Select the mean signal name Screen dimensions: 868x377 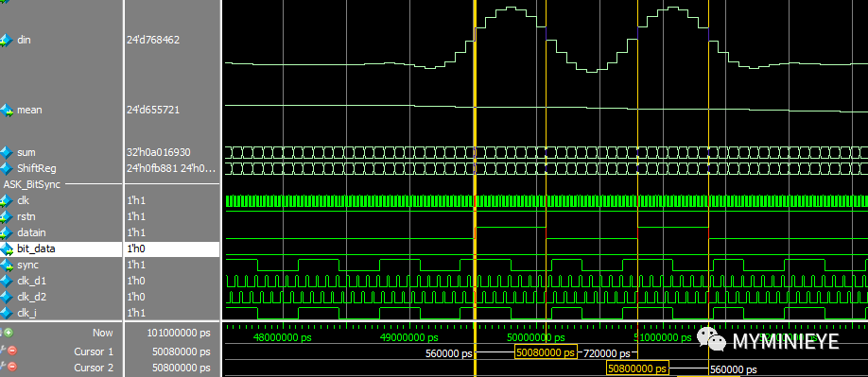(29, 110)
